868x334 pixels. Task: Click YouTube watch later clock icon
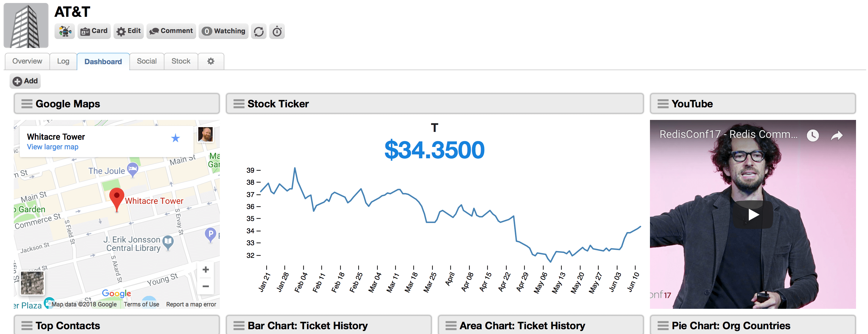coord(812,136)
